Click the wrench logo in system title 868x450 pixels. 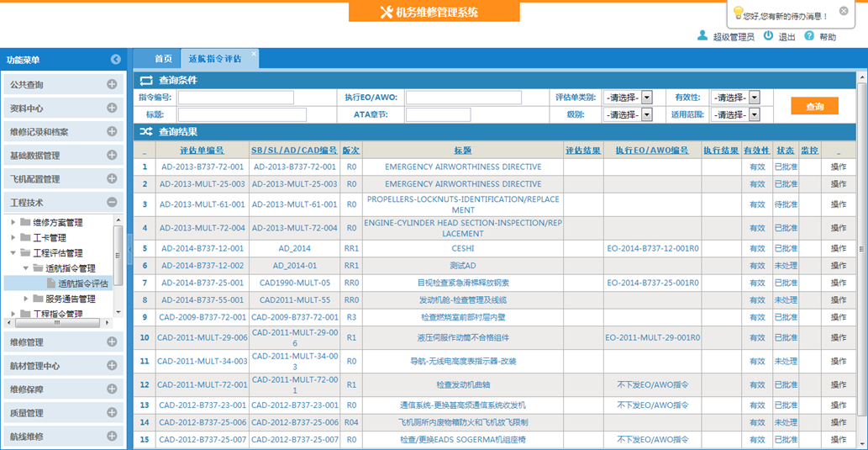tap(387, 12)
